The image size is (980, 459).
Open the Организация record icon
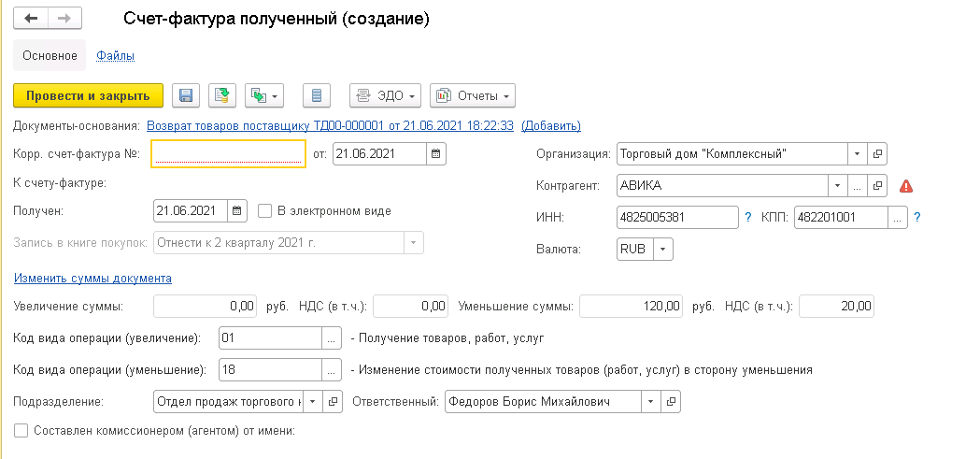[877, 153]
